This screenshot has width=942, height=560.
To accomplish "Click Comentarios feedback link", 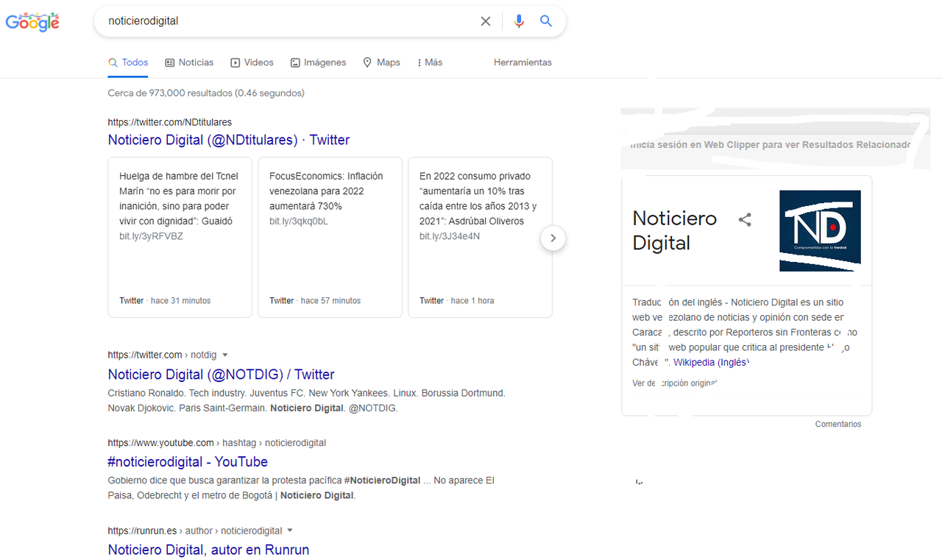I will pyautogui.click(x=838, y=424).
